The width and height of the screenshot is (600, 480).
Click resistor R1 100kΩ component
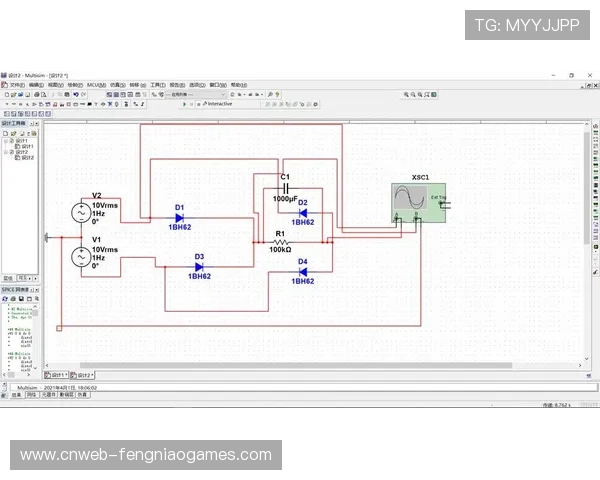[x=281, y=241]
